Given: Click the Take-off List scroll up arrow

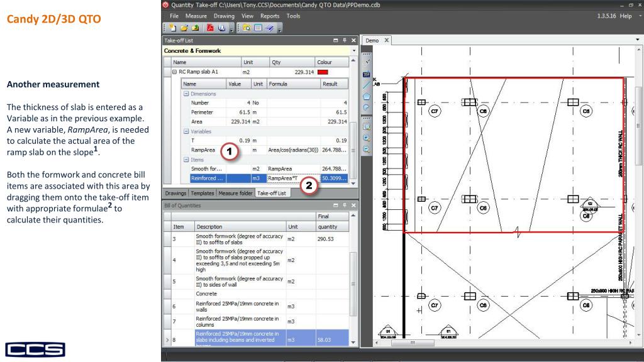Looking at the screenshot, I should pos(353,61).
